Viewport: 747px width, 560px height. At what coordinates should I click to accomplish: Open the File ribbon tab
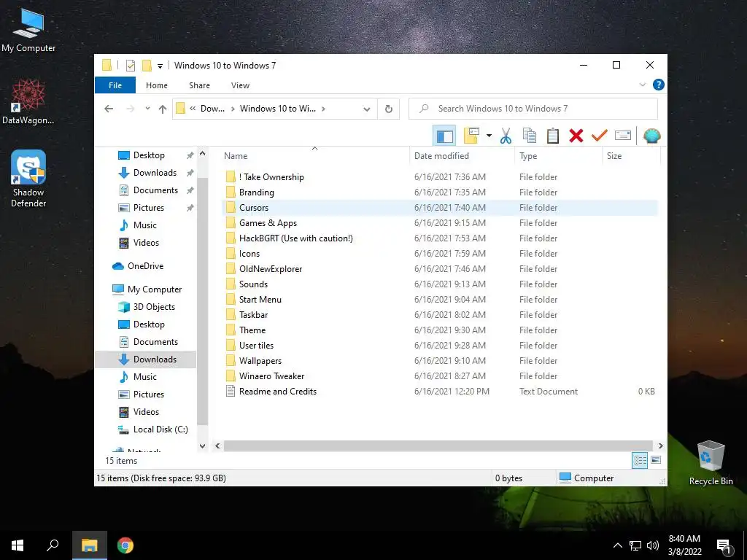(x=115, y=85)
